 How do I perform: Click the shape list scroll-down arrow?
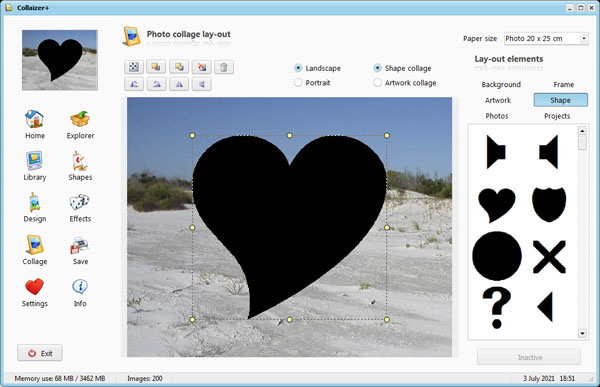[x=582, y=333]
